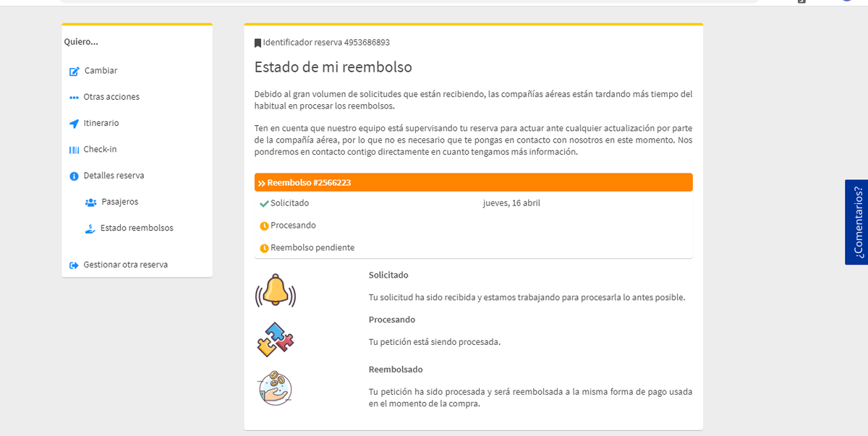Click the Quiero... sidebar heading
Image resolution: width=868 pixels, height=436 pixels.
tap(81, 42)
